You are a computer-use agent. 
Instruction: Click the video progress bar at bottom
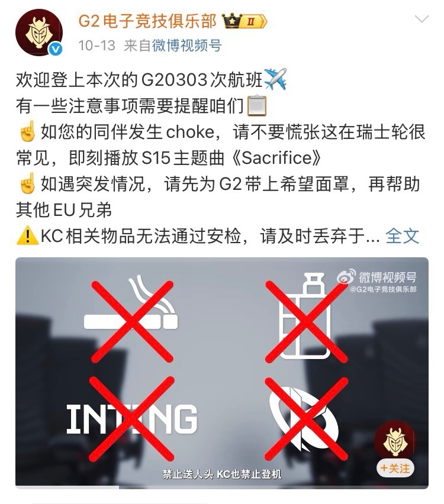[x=221, y=487]
